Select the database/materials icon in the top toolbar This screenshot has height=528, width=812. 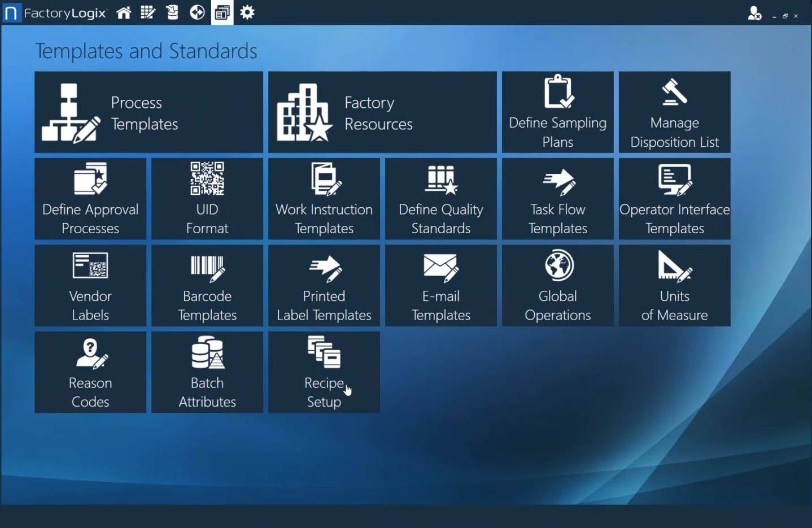tap(172, 12)
